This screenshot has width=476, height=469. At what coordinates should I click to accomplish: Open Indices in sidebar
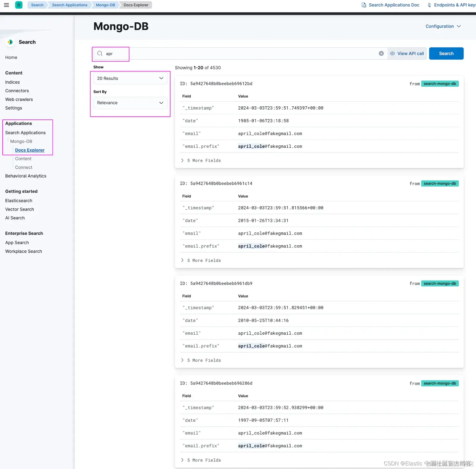coord(12,82)
